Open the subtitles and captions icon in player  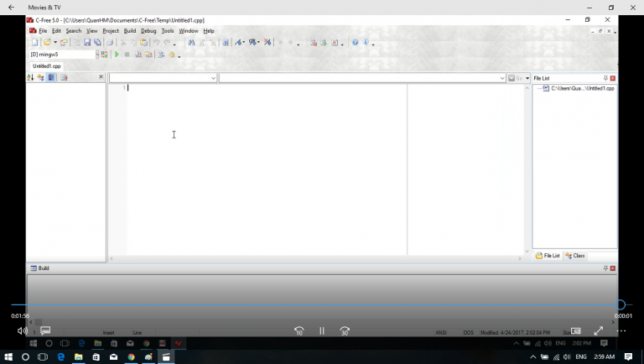point(45,330)
